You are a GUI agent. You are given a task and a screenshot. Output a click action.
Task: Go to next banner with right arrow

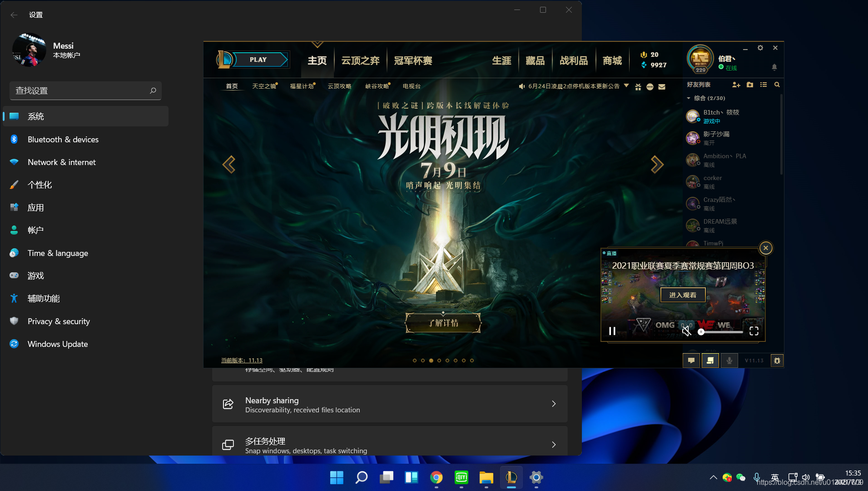point(657,164)
